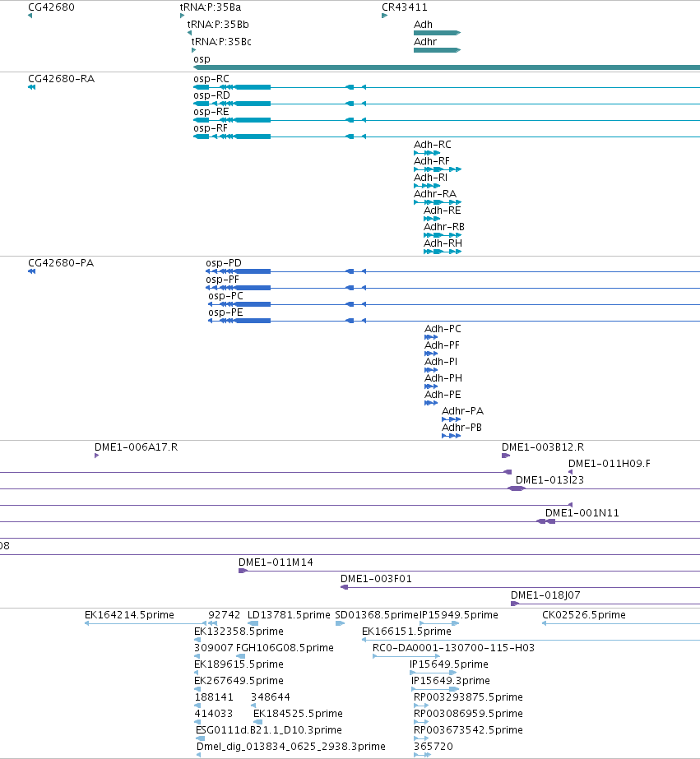The height and width of the screenshot is (759, 700).
Task: Select the LD13781.5prime EST label
Action: (289, 615)
